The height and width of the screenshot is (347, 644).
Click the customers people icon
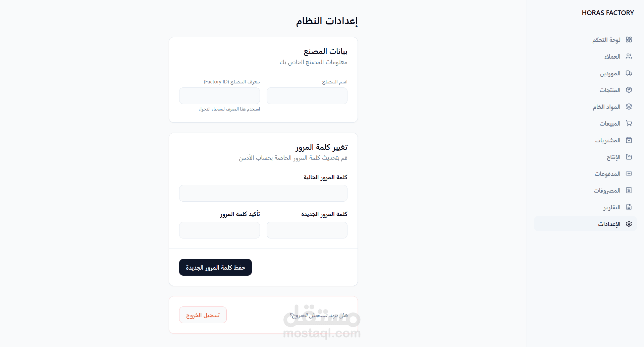629,56
